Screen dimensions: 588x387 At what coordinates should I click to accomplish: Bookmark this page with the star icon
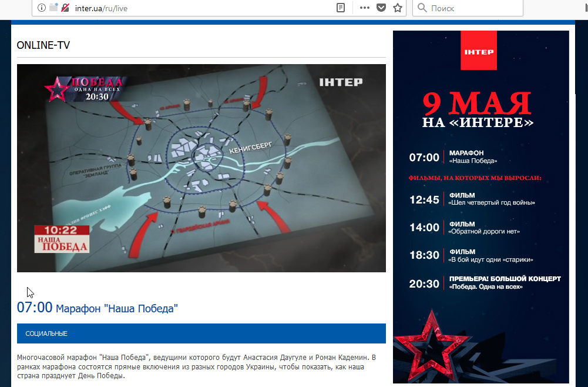tap(398, 8)
